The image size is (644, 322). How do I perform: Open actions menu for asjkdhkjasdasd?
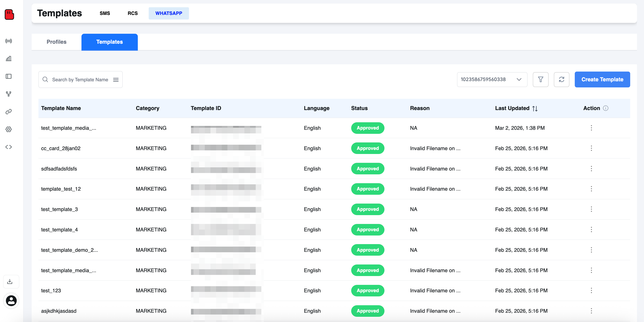[x=591, y=311]
